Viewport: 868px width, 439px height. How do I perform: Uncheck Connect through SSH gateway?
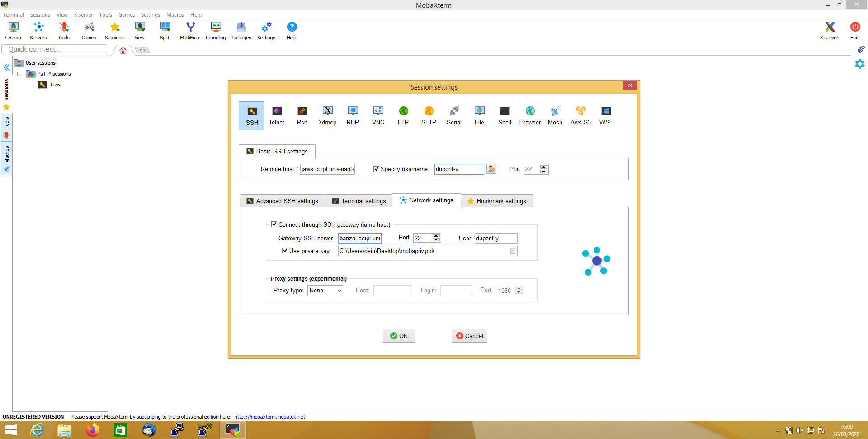(x=274, y=224)
